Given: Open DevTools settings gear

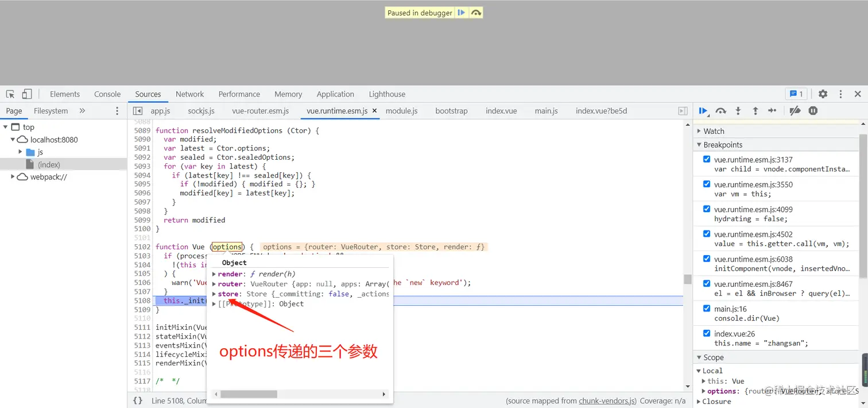Looking at the screenshot, I should tap(823, 94).
